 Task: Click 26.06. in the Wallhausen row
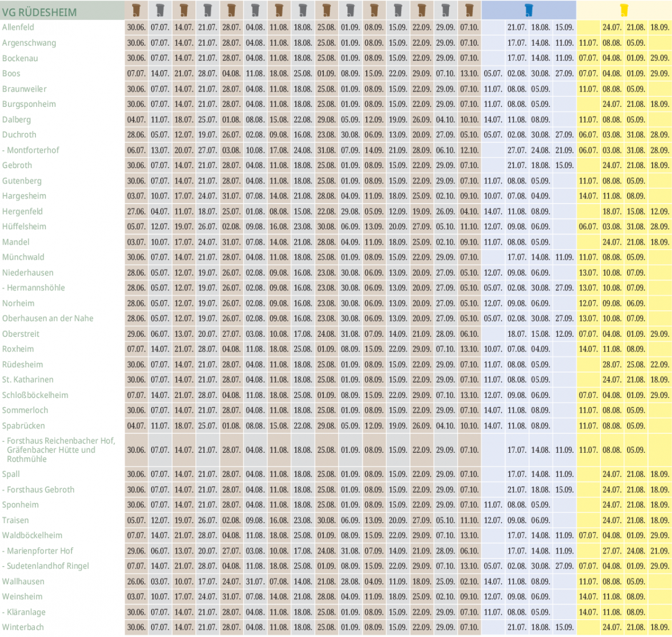click(x=136, y=582)
